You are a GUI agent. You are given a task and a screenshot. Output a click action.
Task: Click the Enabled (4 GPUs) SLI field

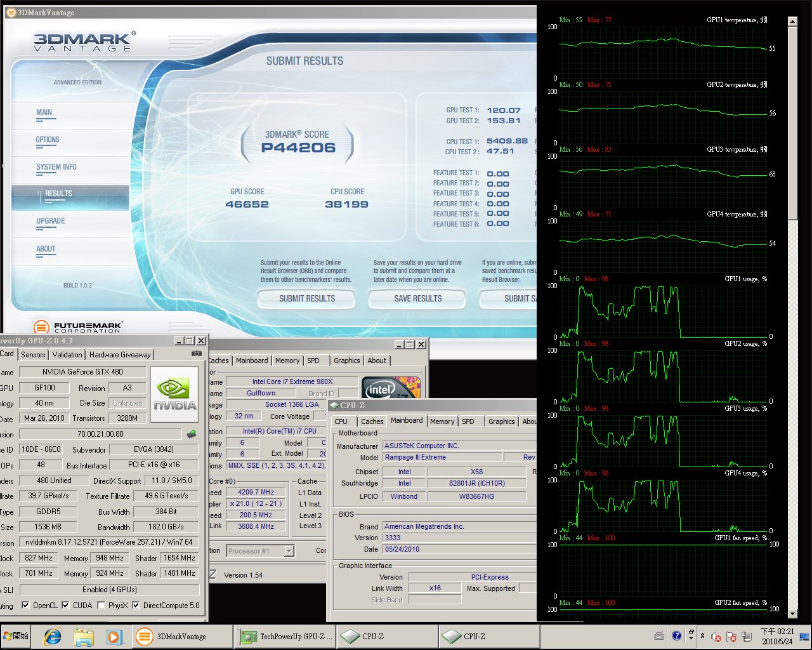tap(109, 590)
